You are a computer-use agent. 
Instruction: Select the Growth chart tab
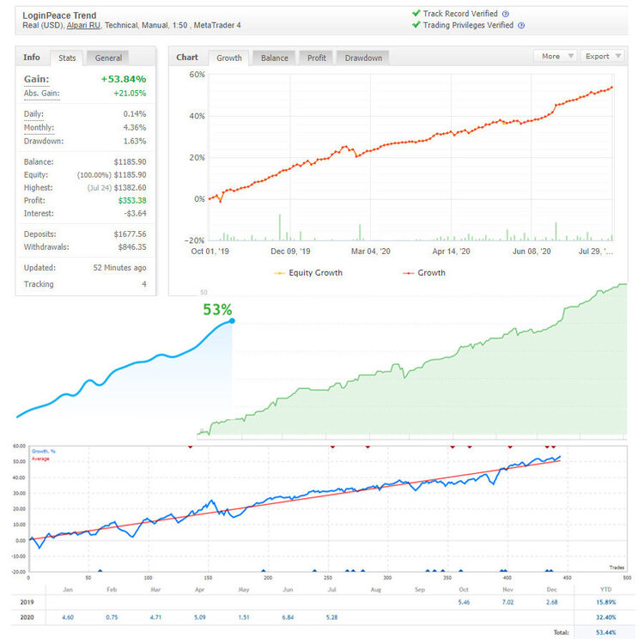pos(229,58)
